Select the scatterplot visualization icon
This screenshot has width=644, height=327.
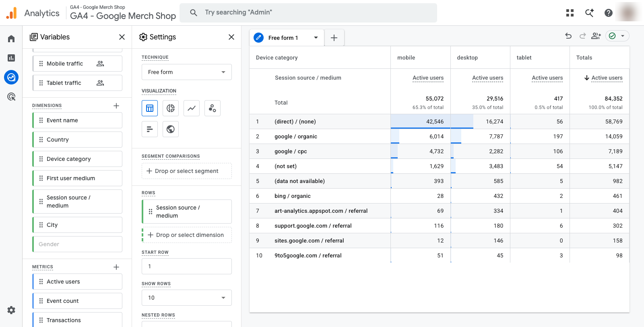(x=213, y=108)
